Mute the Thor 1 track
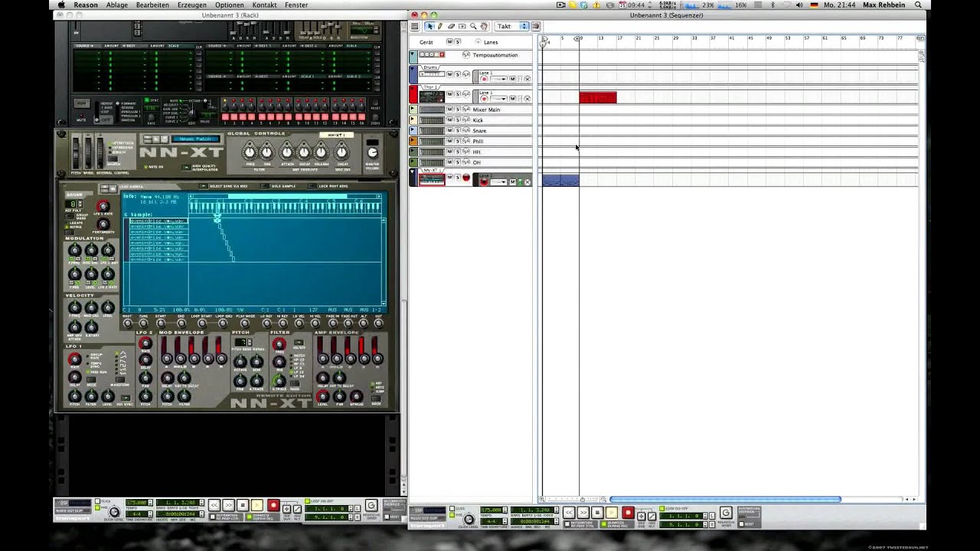The height and width of the screenshot is (551, 980). [449, 94]
